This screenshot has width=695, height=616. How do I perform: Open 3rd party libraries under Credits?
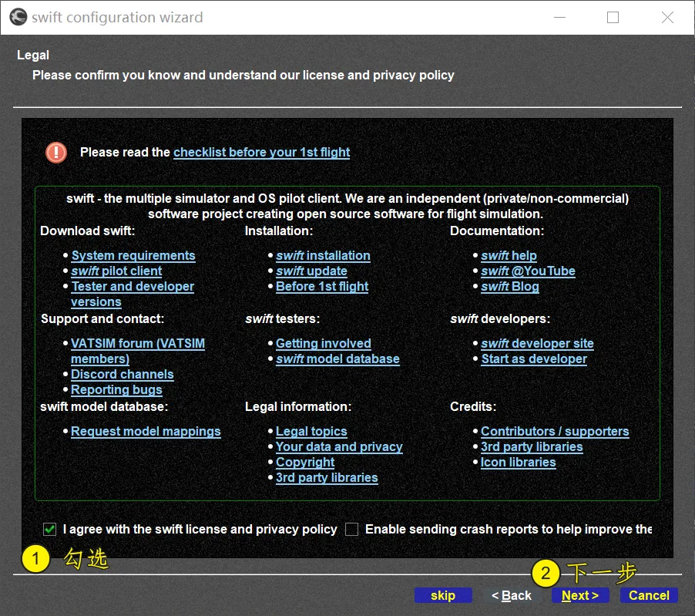[x=532, y=446]
